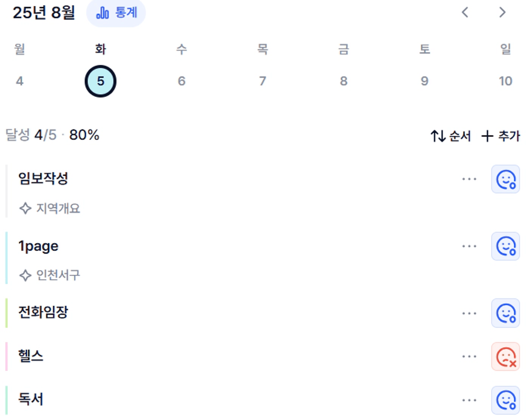Open the three-dot menu for 헬스

point(469,357)
